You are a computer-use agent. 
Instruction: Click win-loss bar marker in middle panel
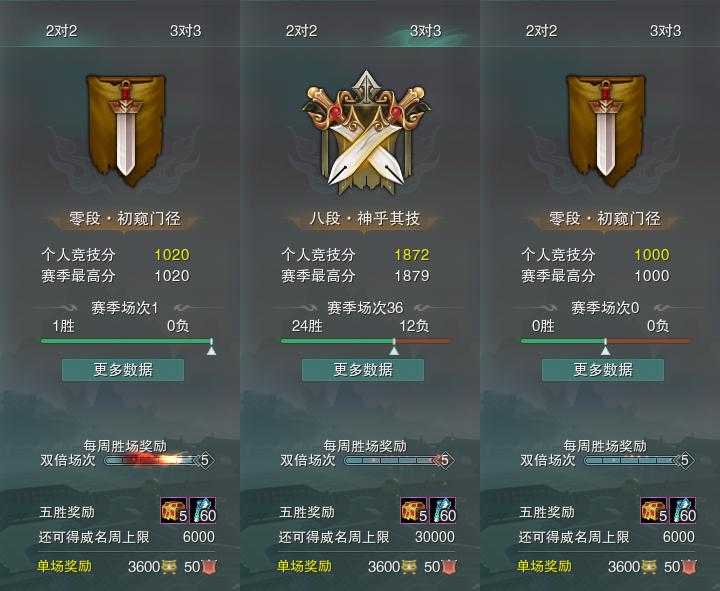(x=394, y=348)
